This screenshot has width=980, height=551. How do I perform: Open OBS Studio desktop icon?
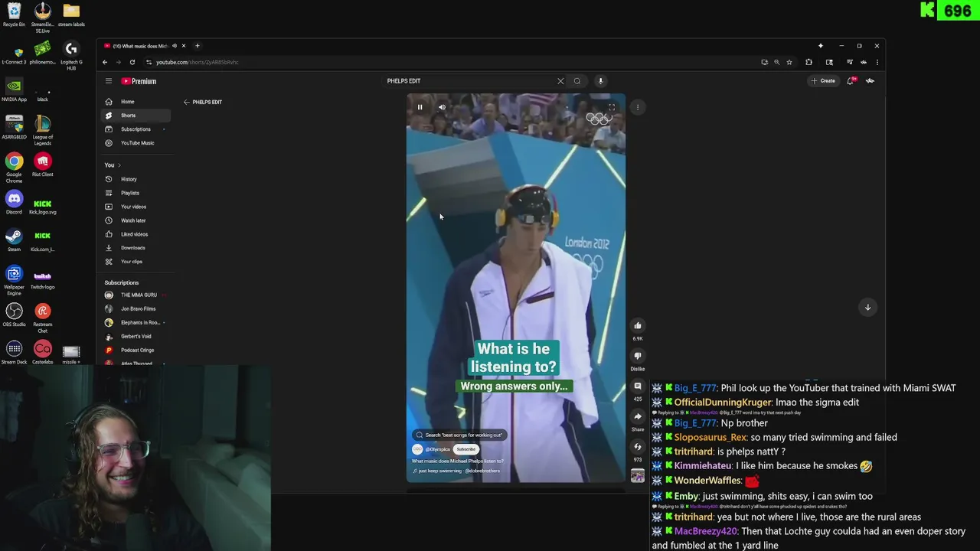pyautogui.click(x=14, y=315)
